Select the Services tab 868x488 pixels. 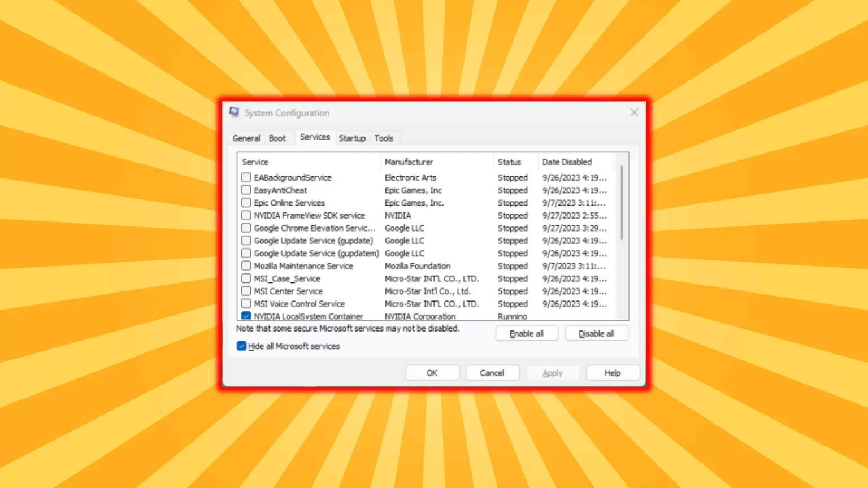(315, 137)
